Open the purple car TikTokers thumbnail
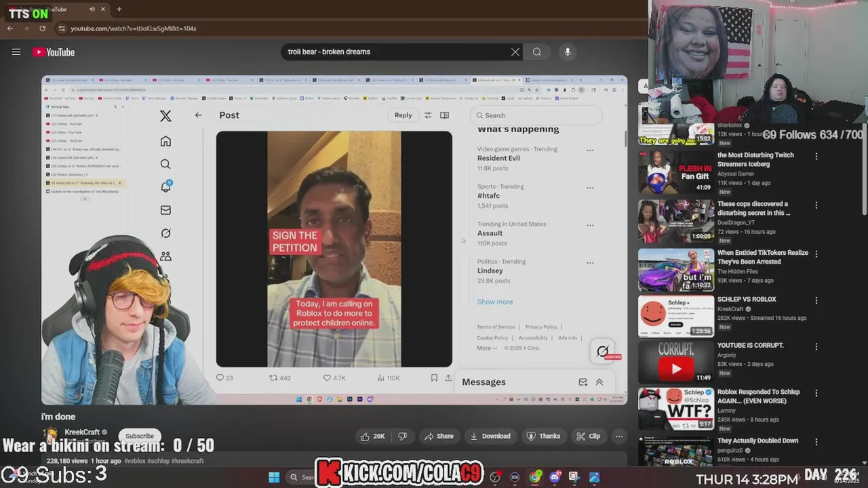The width and height of the screenshot is (868, 488). (x=676, y=270)
